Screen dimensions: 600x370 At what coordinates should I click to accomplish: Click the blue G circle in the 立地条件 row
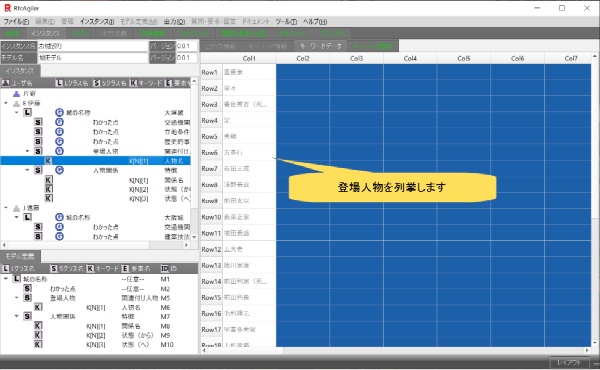pos(59,132)
